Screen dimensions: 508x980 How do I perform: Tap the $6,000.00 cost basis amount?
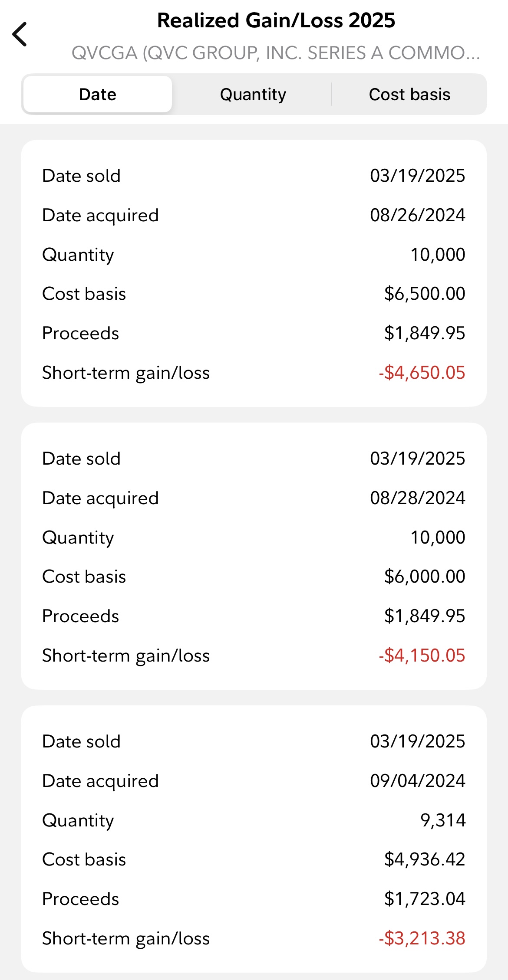coord(424,577)
